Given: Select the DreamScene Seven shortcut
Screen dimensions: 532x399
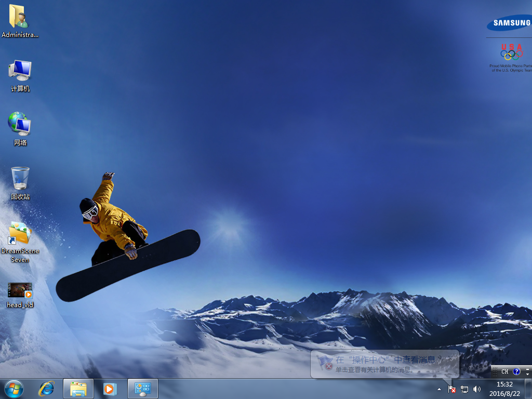Looking at the screenshot, I should [x=20, y=241].
